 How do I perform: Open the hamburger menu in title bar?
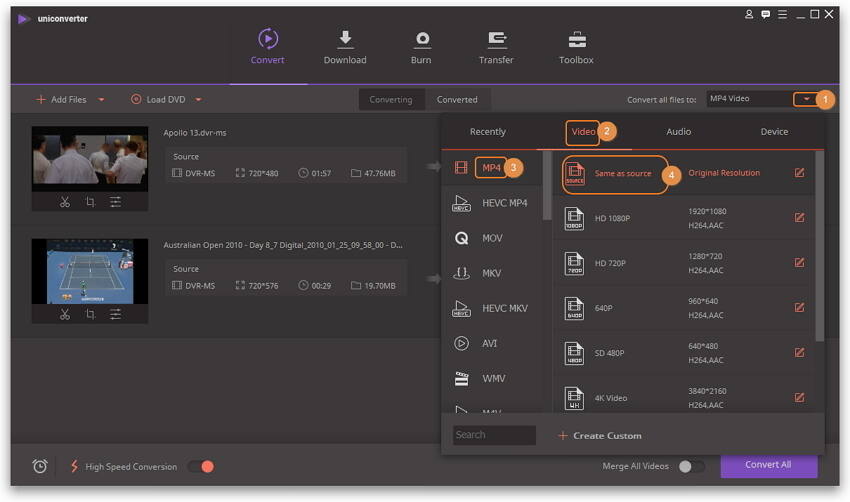pos(782,15)
